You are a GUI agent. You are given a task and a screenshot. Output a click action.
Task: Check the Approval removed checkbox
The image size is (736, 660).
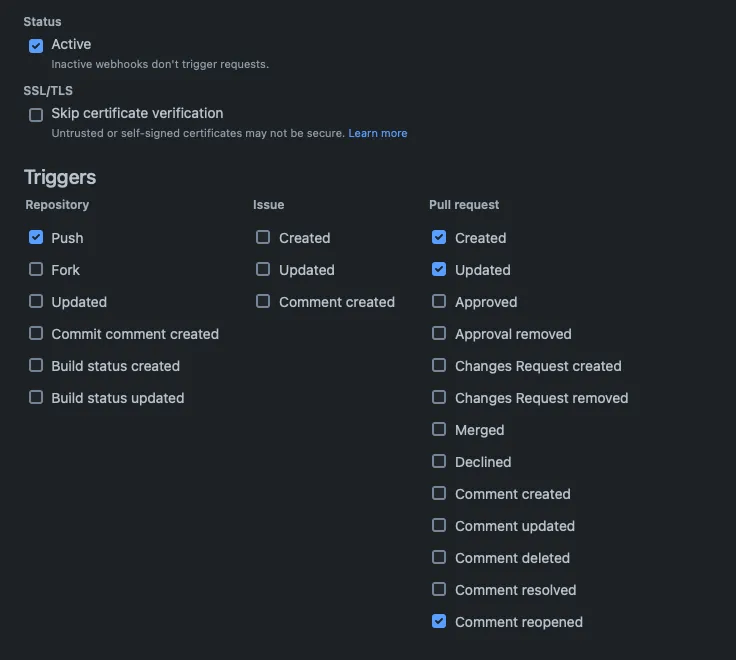tap(439, 334)
